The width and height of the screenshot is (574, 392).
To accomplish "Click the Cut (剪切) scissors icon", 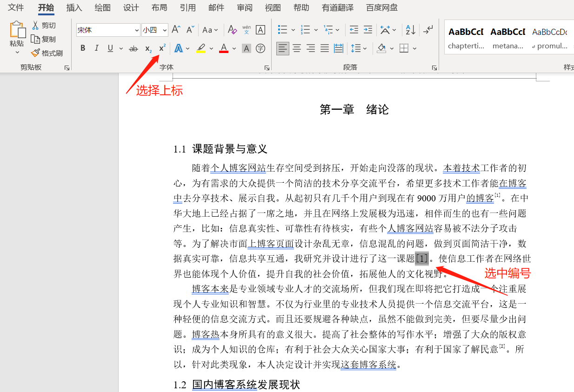I will (x=35, y=25).
